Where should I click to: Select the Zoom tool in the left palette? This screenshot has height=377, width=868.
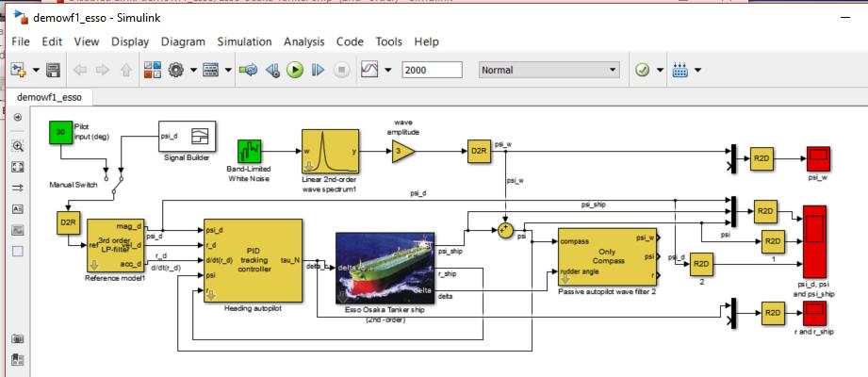(17, 146)
